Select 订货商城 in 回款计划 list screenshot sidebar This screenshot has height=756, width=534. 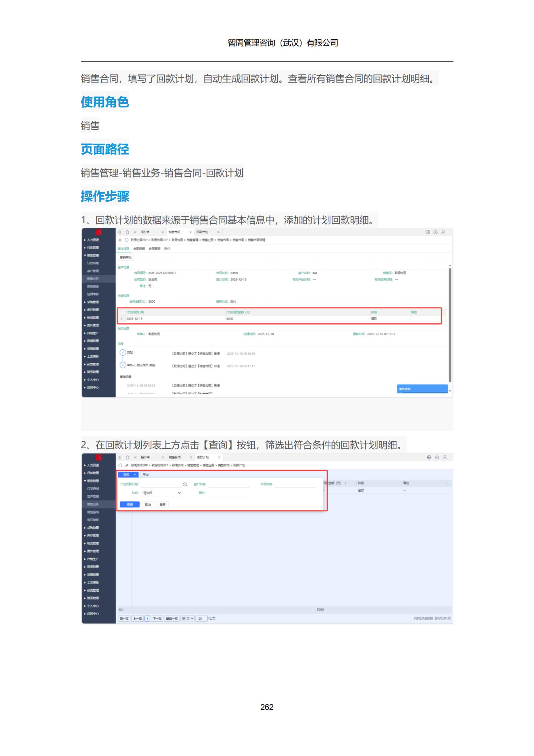pyautogui.click(x=93, y=489)
